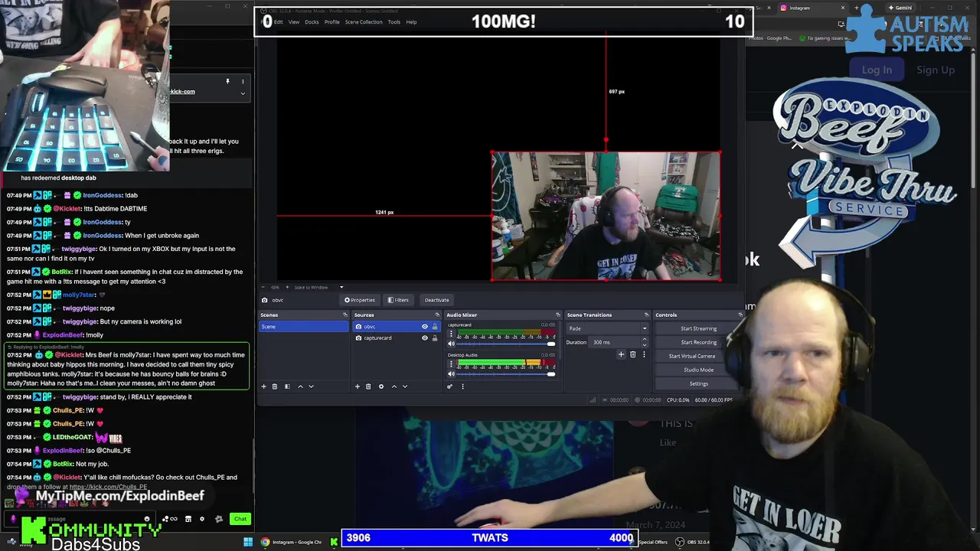Add a new source with plus icon
The image size is (980, 551).
coord(357,386)
